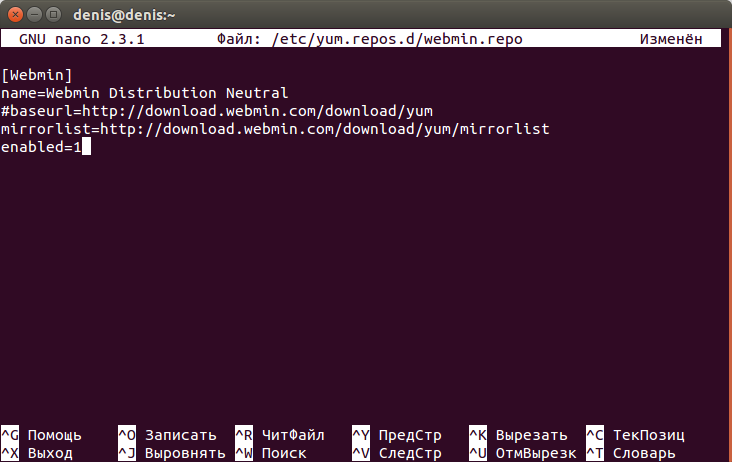Screen dimensions: 732x462
Task: Click the ^G Помощь help shortcut
Action: (x=41, y=435)
